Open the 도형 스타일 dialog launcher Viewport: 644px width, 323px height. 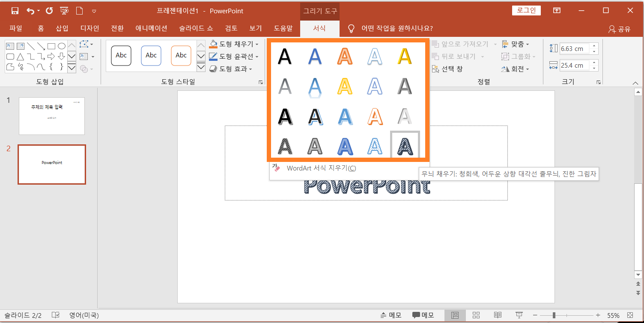point(261,82)
